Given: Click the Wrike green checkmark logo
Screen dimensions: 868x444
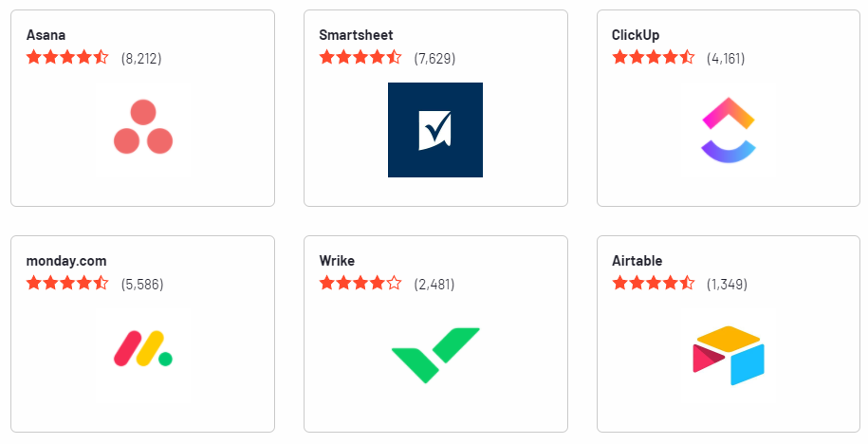Looking at the screenshot, I should (434, 355).
